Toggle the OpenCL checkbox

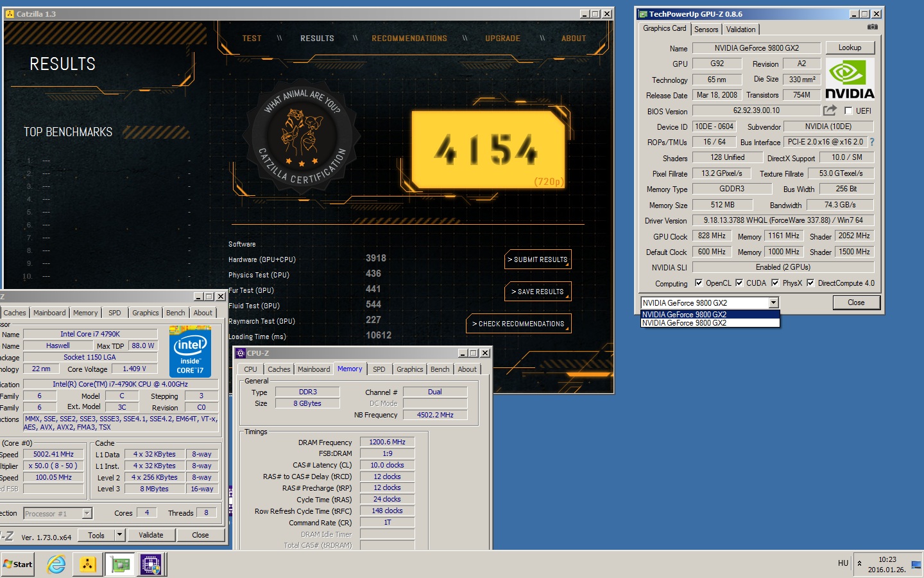pos(699,283)
